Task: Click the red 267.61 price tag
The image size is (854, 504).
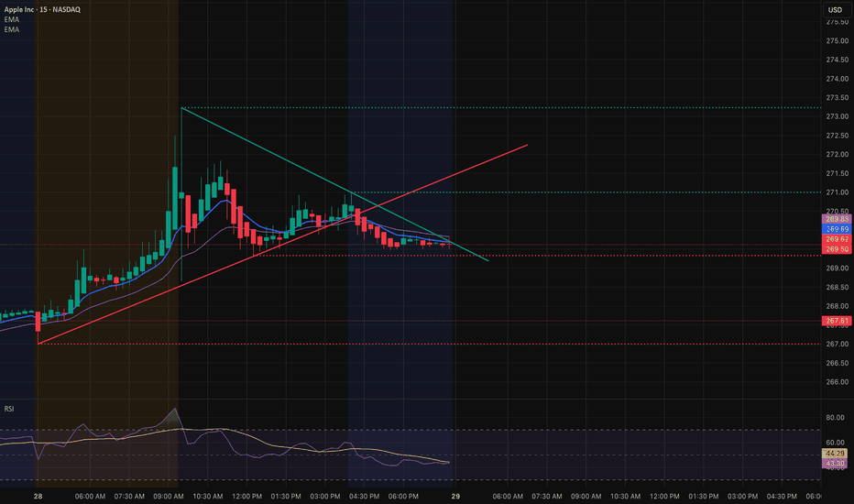Action: 838,321
